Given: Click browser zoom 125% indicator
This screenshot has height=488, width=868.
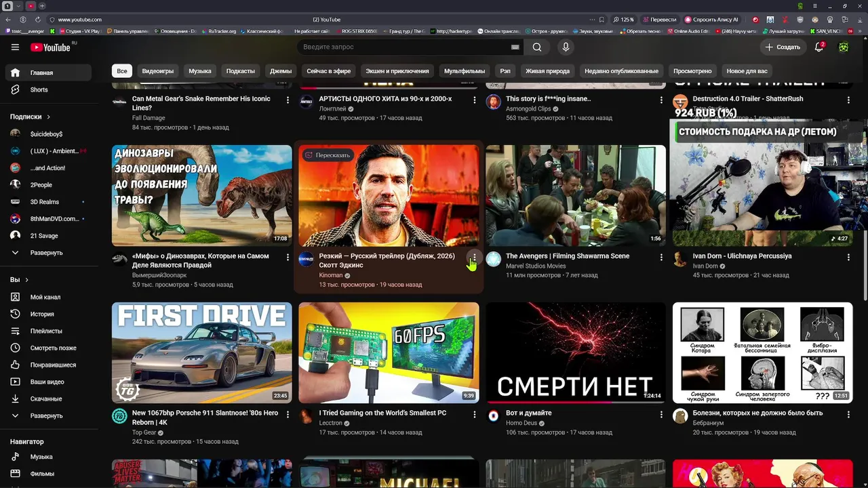Looking at the screenshot, I should pyautogui.click(x=623, y=20).
